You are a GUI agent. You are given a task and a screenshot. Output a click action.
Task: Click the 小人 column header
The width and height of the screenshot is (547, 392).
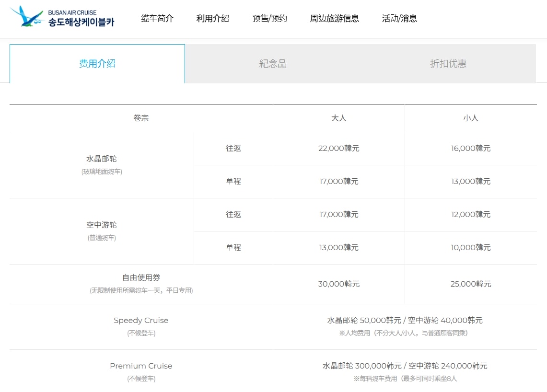tap(471, 118)
